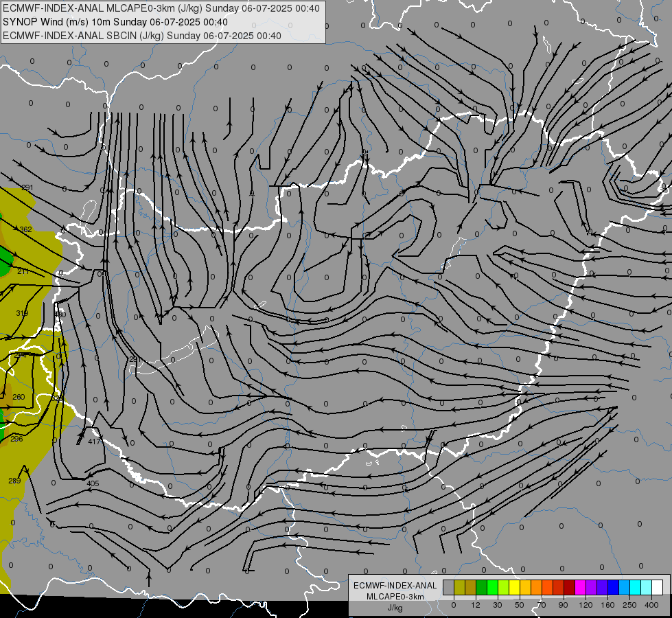Click the white swatch at legend end
Screen dimensions: 672x618
click(x=657, y=587)
